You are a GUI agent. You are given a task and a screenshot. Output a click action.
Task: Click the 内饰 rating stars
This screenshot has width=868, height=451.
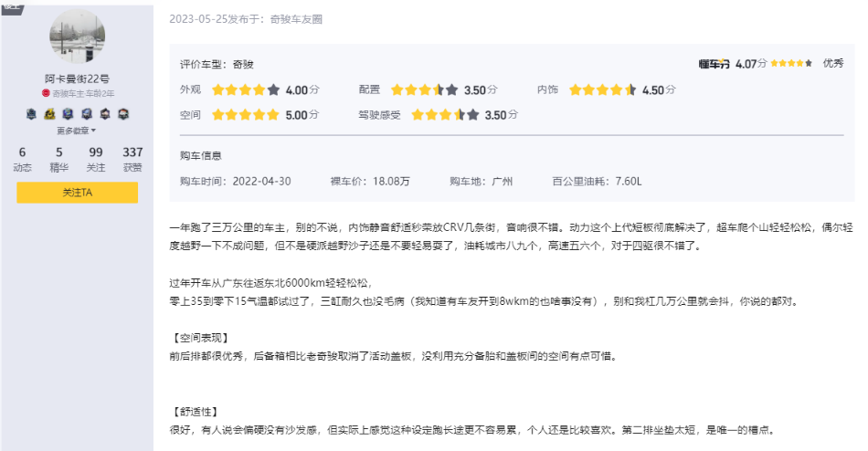[602, 89]
